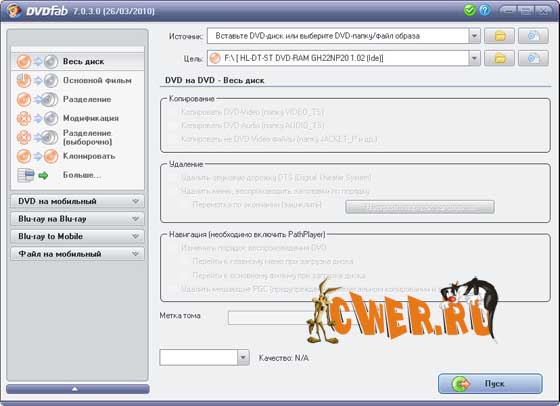
Task: Select the Клонировать clone mode
Action: (78, 156)
